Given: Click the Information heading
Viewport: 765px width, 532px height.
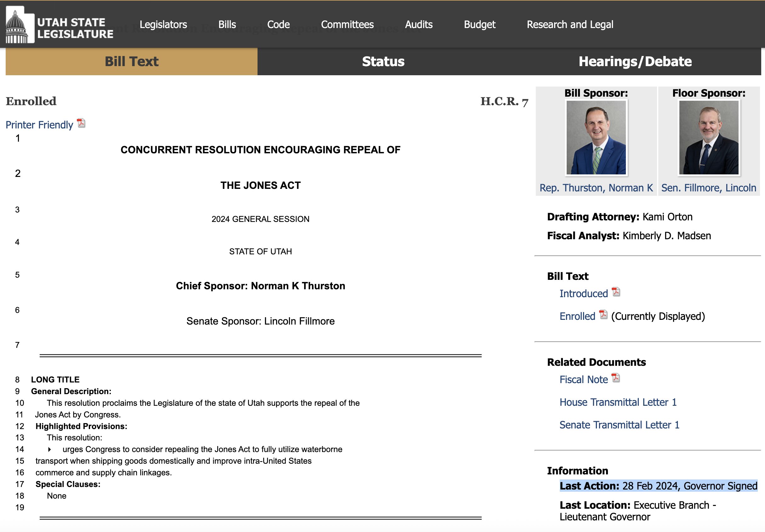Looking at the screenshot, I should tap(577, 471).
